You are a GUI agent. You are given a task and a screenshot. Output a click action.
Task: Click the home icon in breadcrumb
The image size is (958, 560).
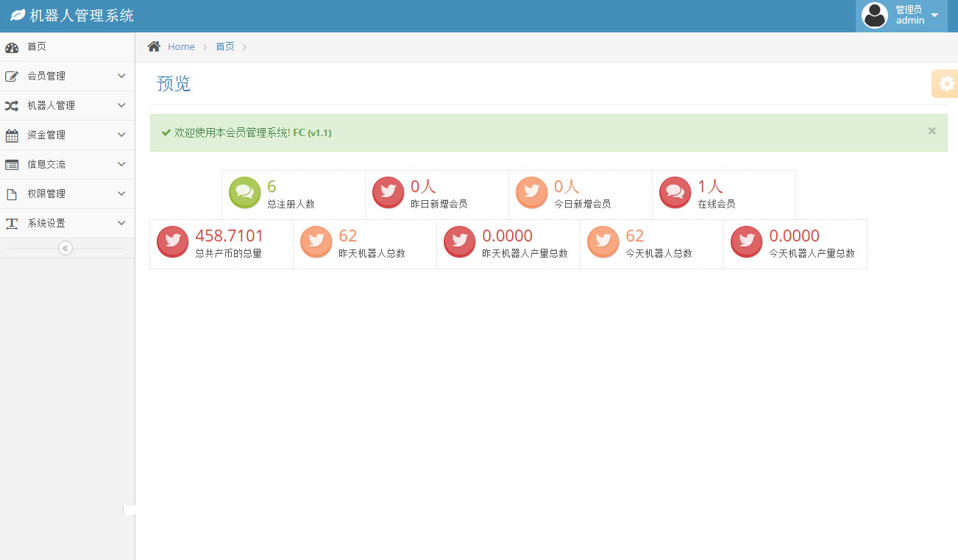[x=154, y=46]
